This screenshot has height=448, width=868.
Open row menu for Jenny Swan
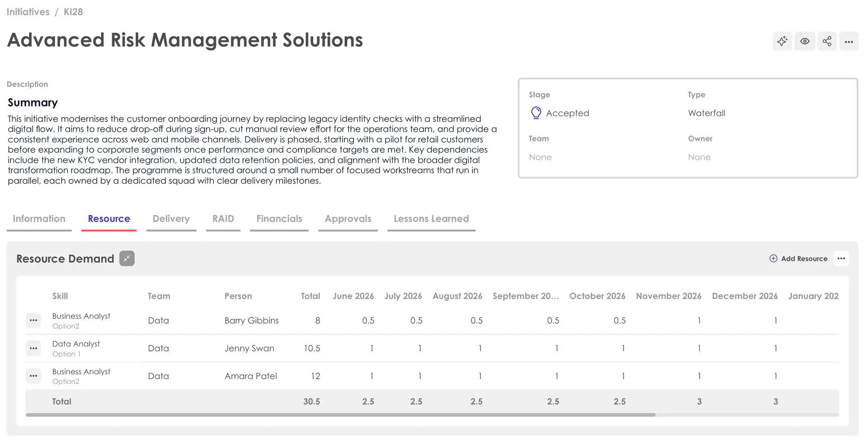33,348
